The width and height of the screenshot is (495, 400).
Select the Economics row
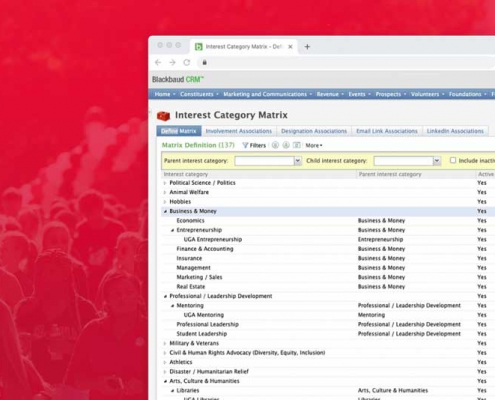[x=328, y=221]
